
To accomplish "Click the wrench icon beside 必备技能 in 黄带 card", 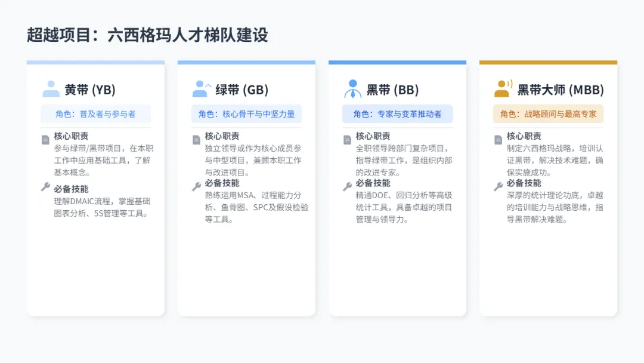I will coord(45,187).
